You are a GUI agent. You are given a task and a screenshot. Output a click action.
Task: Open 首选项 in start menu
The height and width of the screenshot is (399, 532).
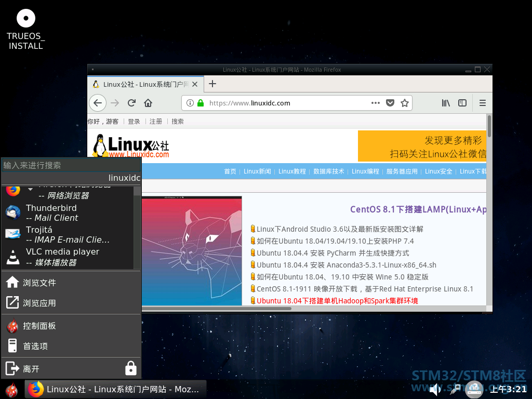71,345
